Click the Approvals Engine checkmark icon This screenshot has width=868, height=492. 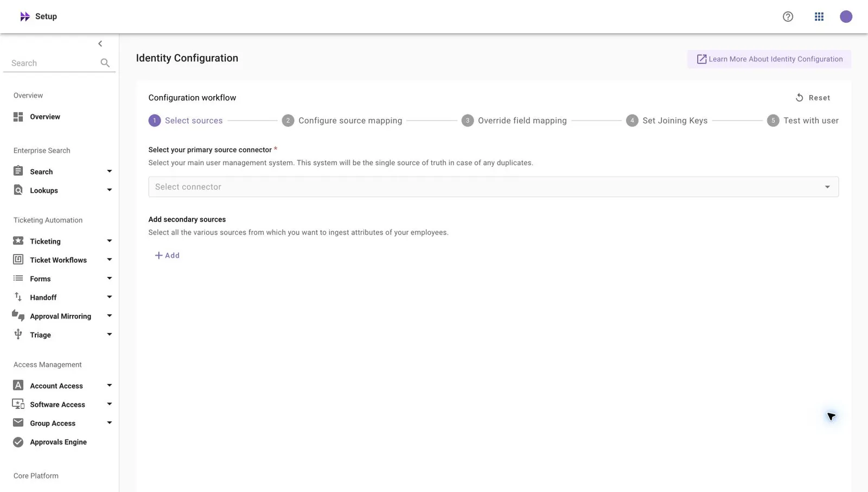(x=18, y=442)
